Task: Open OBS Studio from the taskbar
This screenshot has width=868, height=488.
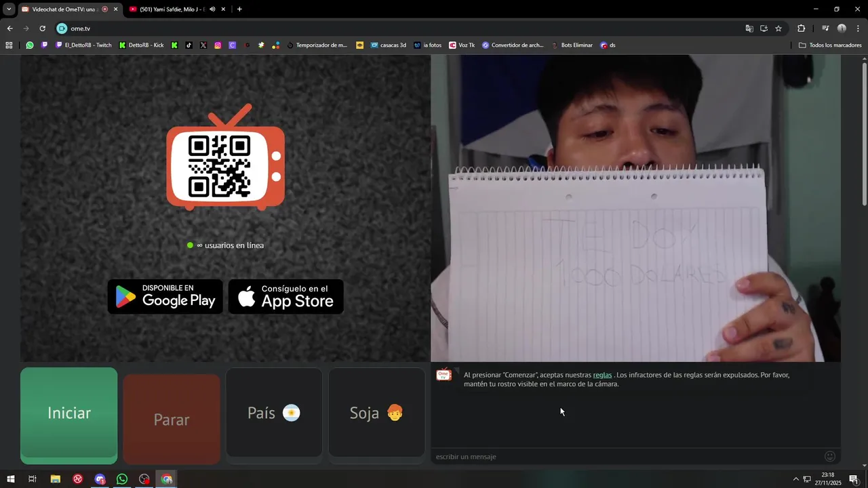Action: pyautogui.click(x=144, y=479)
